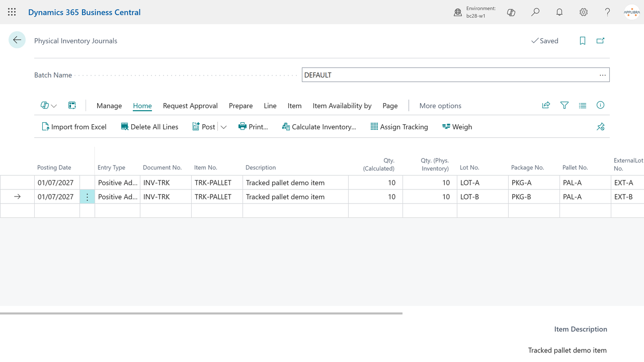Screen dimensions: 644x362
Task: Click the Item No. column header
Action: click(206, 167)
